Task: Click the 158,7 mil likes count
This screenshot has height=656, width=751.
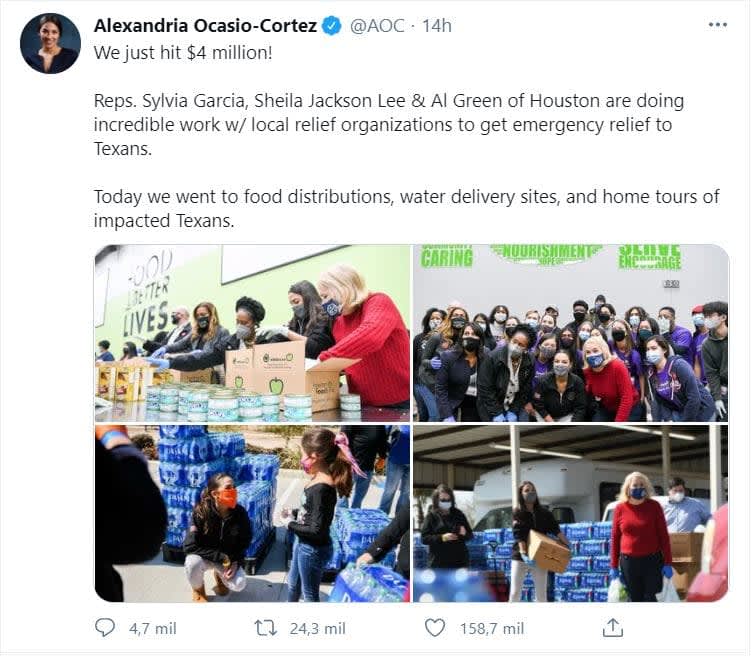Action: (x=492, y=628)
